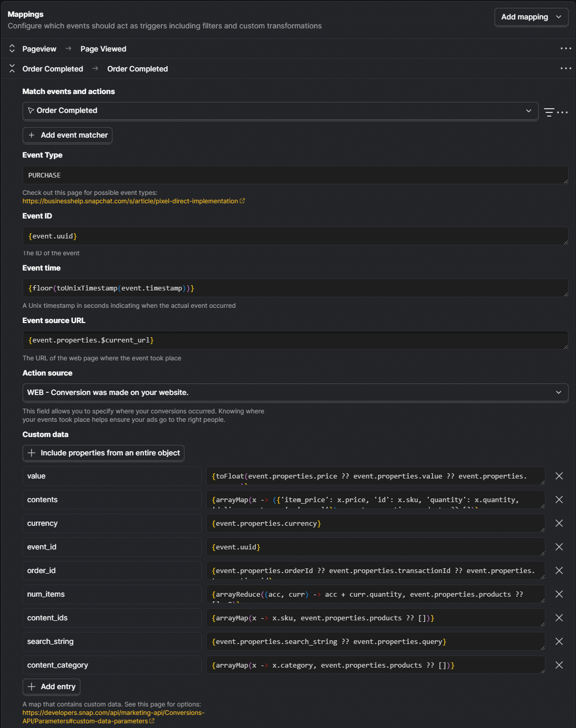Open the Pageview mapping options menu
The height and width of the screenshot is (728, 576).
click(565, 48)
